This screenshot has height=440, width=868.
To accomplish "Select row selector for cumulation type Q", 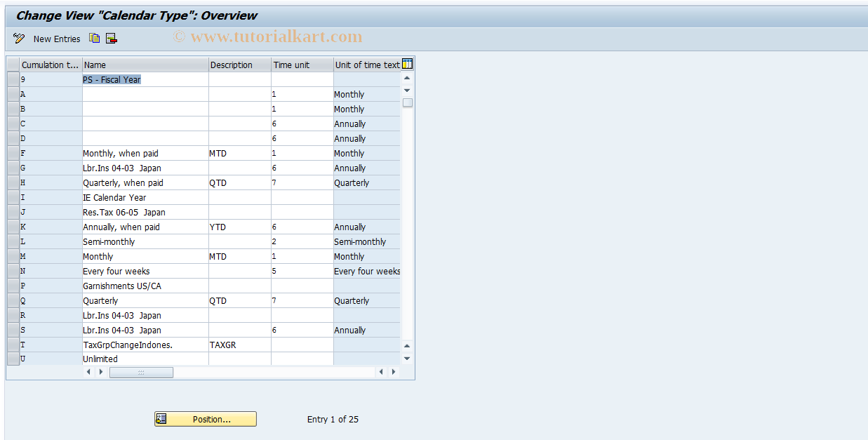I will pyautogui.click(x=13, y=300).
